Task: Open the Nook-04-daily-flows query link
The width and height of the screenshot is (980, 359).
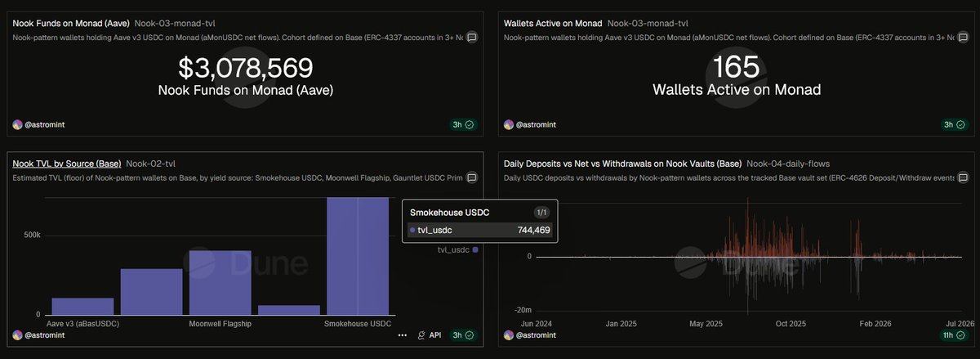Action: (788, 163)
